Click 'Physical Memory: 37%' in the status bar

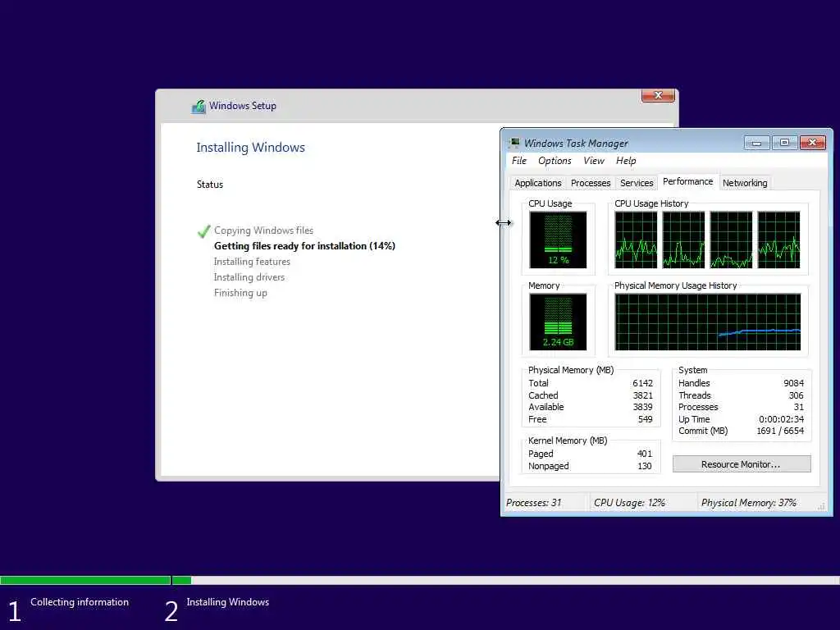(748, 503)
